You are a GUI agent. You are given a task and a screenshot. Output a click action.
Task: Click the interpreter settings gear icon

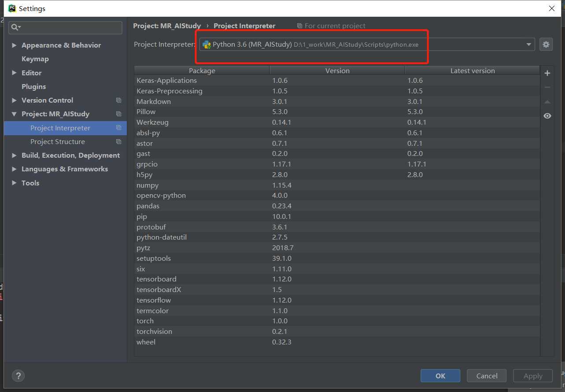(546, 44)
